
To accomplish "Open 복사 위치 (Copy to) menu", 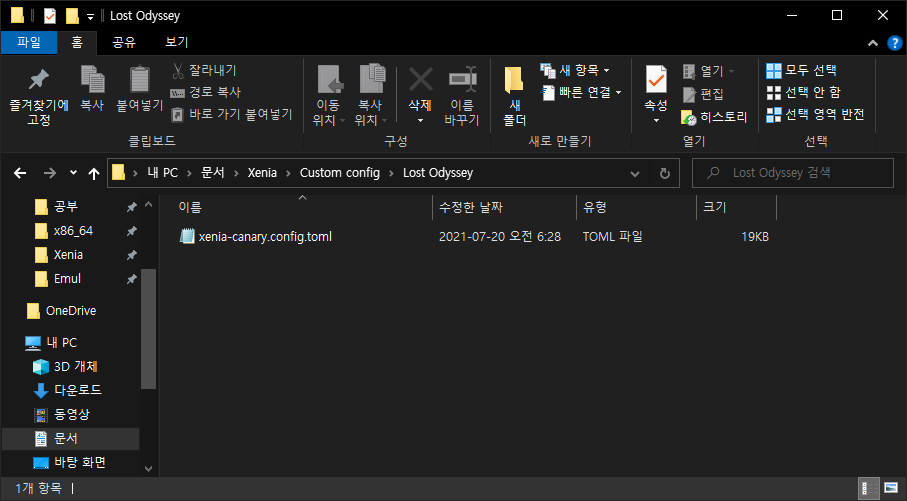I will point(370,96).
